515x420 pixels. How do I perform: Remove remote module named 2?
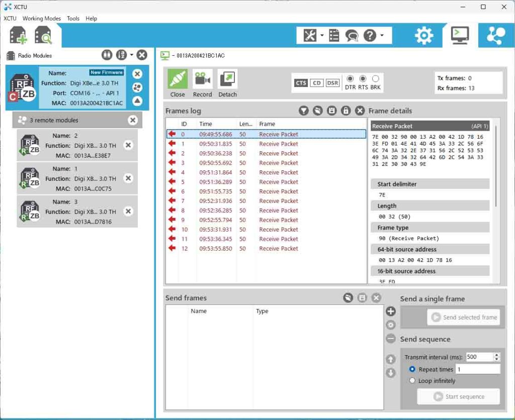coord(128,145)
